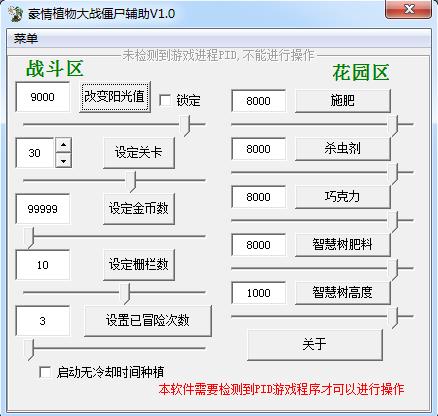
Task: Click the fence count field showing 10
Action: click(43, 265)
